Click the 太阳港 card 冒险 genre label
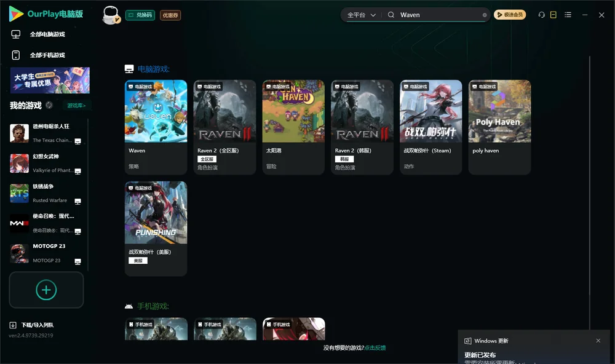The image size is (615, 364). point(271,166)
